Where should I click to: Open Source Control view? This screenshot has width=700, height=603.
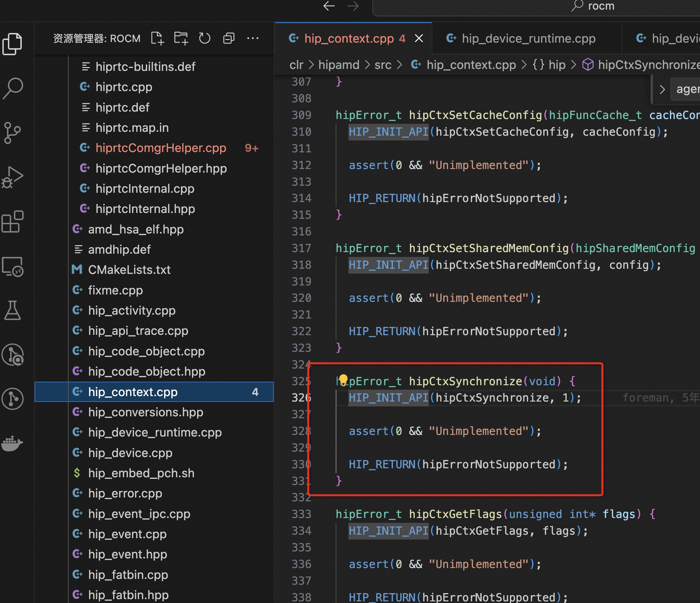tap(13, 132)
